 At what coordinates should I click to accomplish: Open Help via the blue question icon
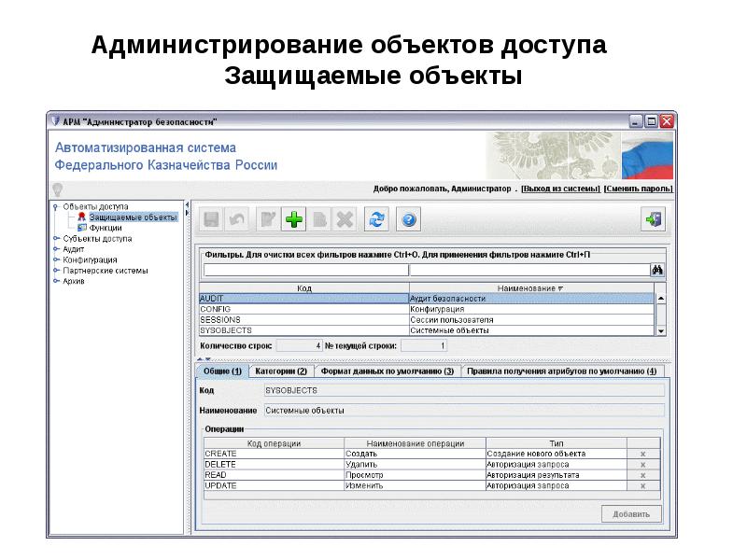tap(408, 219)
